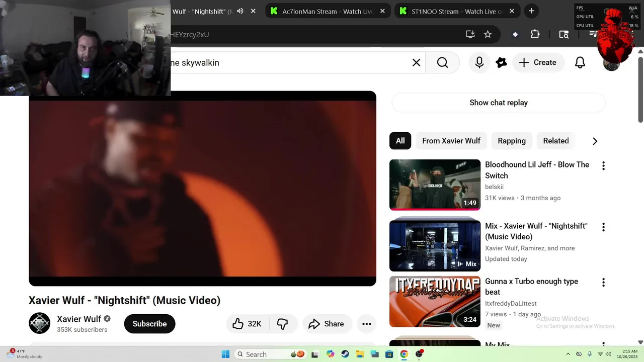The image size is (644, 362).
Task: Click the microphone tray icon
Action: 590,354
